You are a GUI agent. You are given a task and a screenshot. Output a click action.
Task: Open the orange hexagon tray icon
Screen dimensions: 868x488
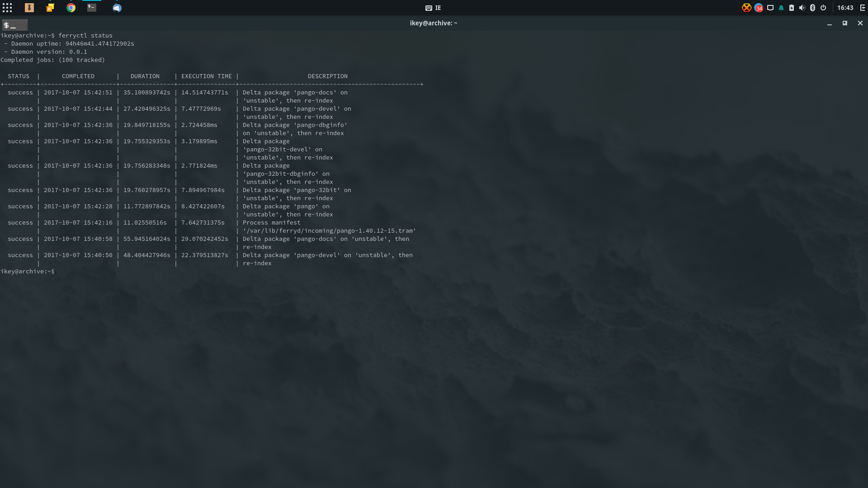pos(746,8)
